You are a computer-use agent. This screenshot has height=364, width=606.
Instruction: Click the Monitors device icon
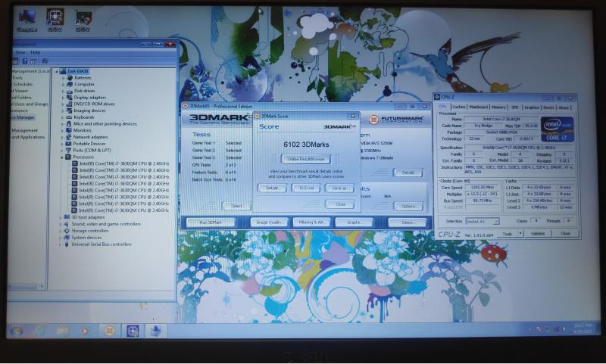[70, 130]
